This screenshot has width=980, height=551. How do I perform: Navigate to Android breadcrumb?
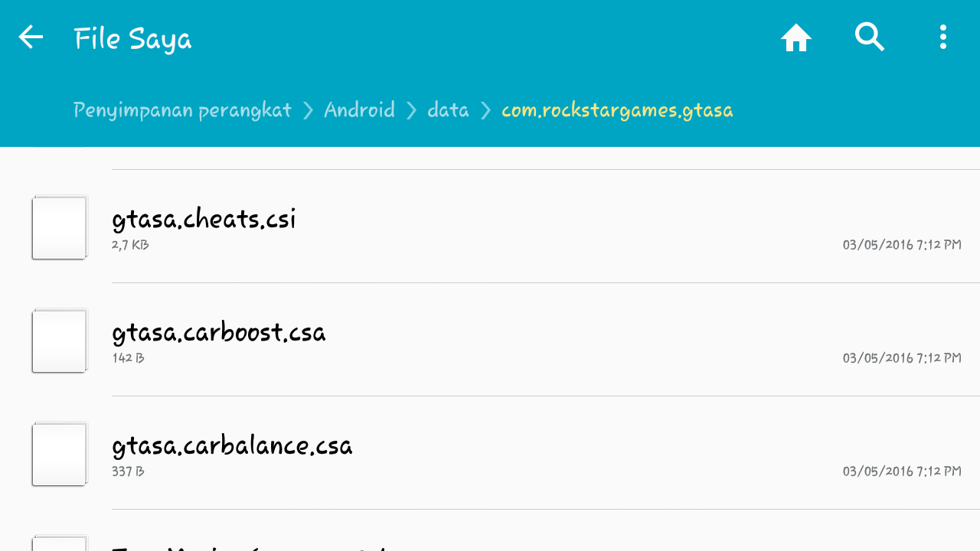pyautogui.click(x=359, y=110)
